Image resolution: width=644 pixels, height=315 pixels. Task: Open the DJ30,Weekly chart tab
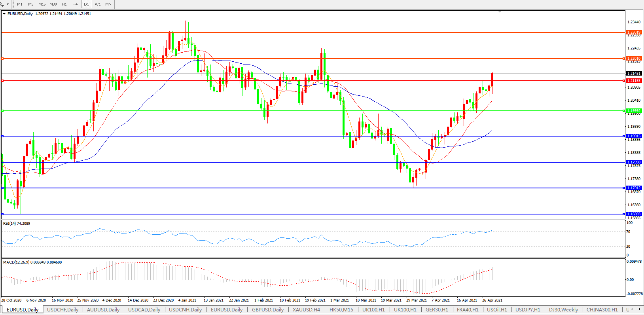pyautogui.click(x=563, y=310)
